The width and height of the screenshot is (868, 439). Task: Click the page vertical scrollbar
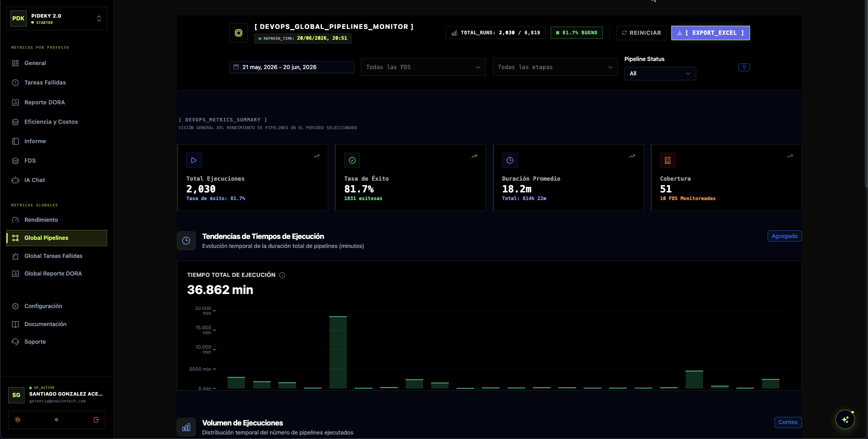[x=866, y=94]
